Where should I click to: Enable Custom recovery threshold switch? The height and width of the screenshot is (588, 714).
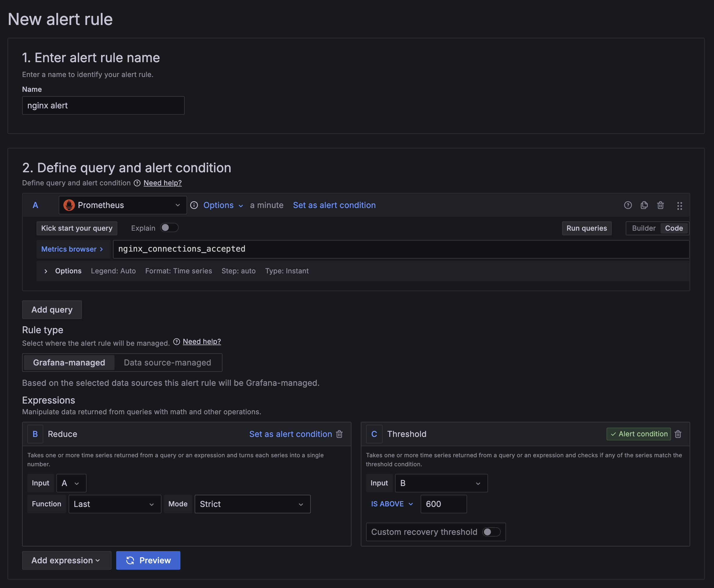pyautogui.click(x=491, y=532)
